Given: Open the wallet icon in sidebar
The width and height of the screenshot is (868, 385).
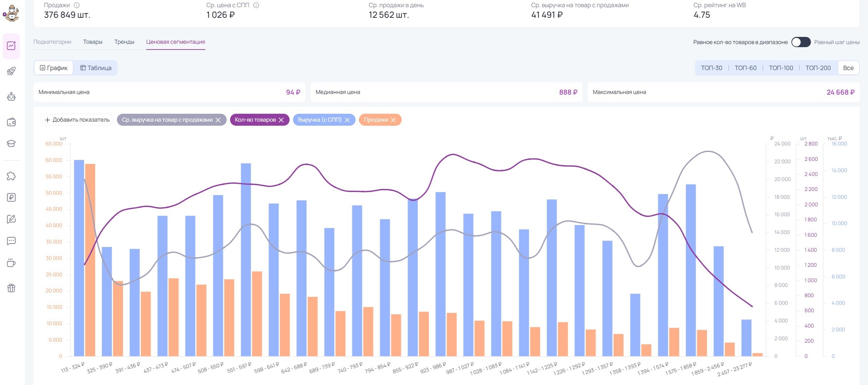Looking at the screenshot, I should pyautogui.click(x=11, y=122).
